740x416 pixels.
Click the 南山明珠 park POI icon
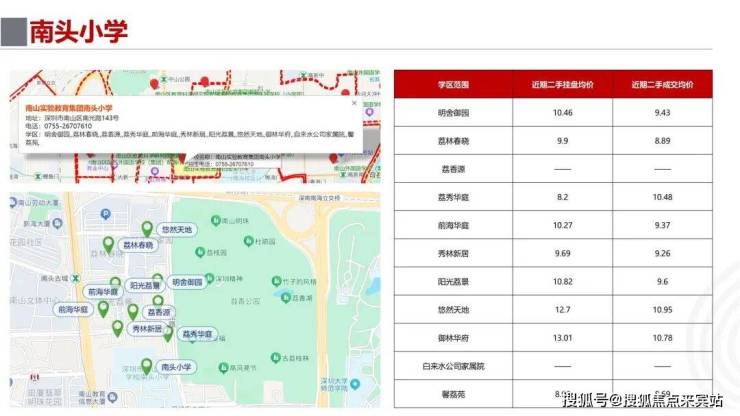pos(216,220)
